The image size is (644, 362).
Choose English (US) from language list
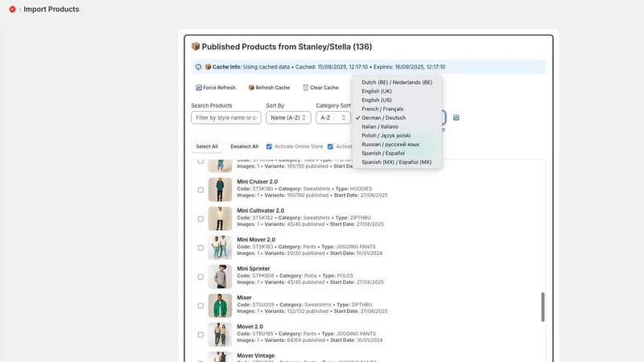397,100
